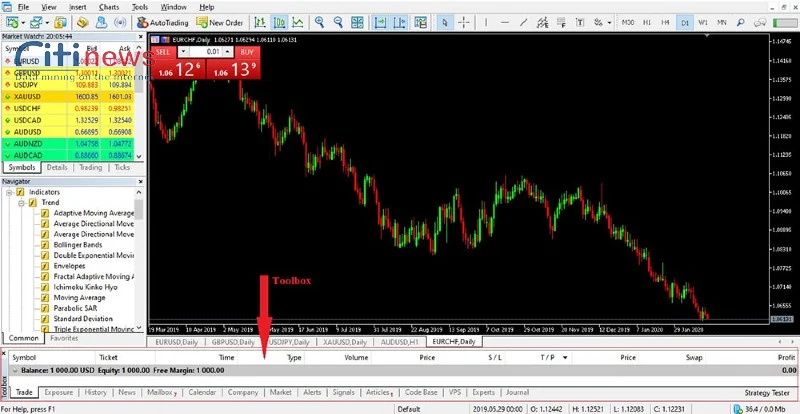The width and height of the screenshot is (800, 414).
Task: Decrease order volume with down arrow
Action: point(183,52)
